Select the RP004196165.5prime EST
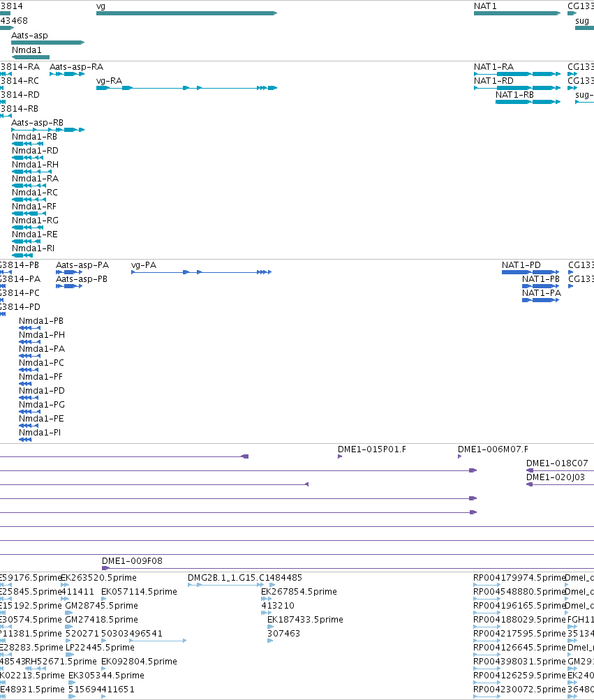 pyautogui.click(x=487, y=613)
